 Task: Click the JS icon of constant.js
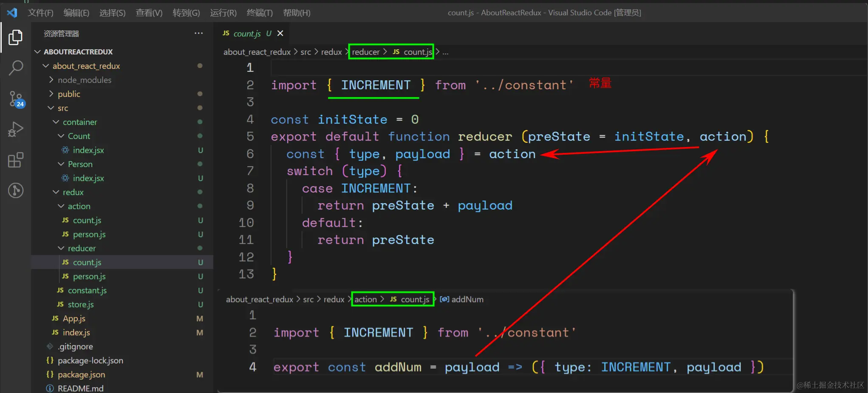(x=60, y=290)
